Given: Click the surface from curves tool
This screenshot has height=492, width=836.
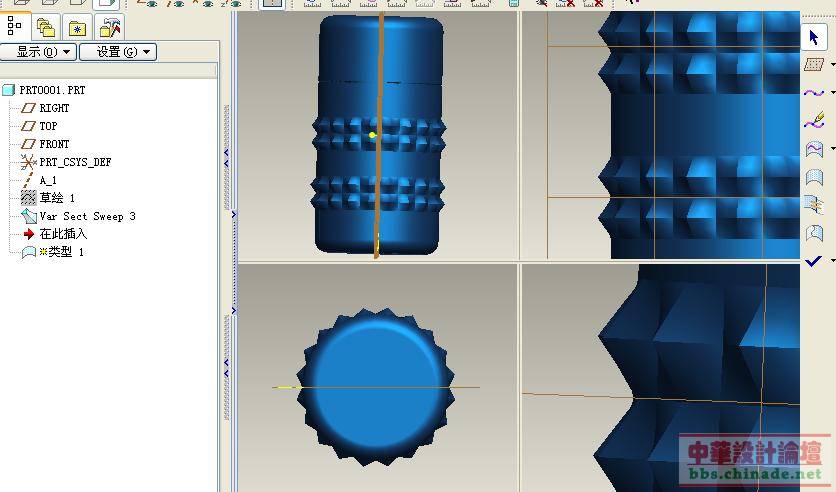Looking at the screenshot, I should point(814,149).
